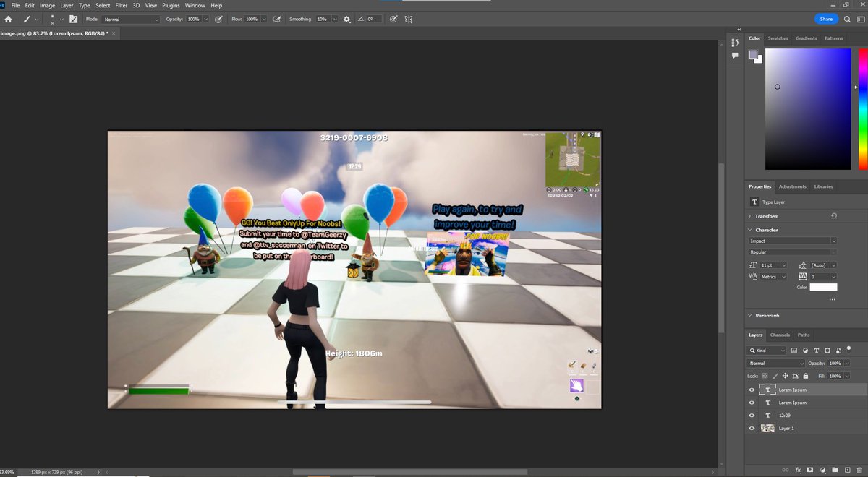The height and width of the screenshot is (477, 868).
Task: Expand the Transform section
Action: pos(749,216)
